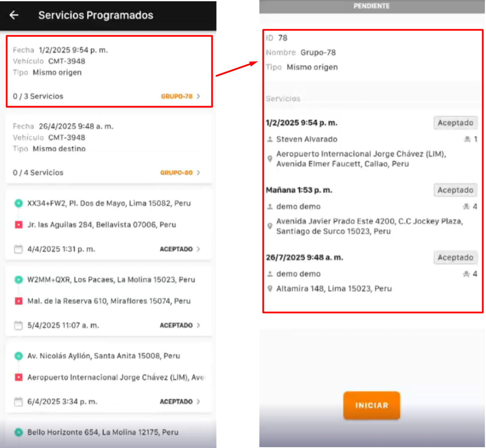Click location pin beside Altamira 148
The height and width of the screenshot is (448, 486).
[x=270, y=289]
